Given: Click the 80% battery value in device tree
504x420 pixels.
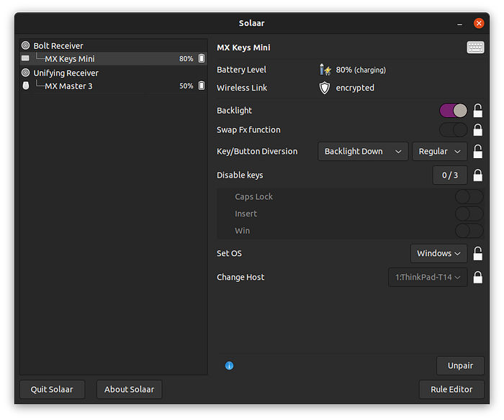Looking at the screenshot, I should 186,59.
